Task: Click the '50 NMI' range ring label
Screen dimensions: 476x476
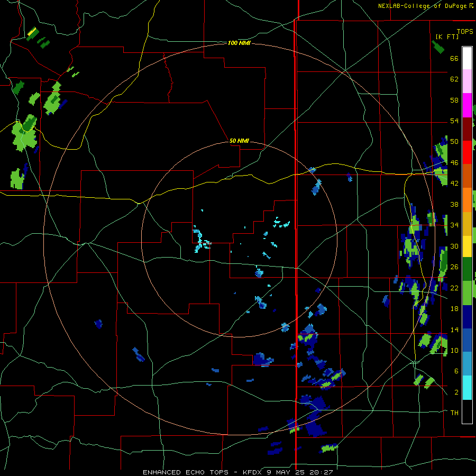Action: pos(239,141)
